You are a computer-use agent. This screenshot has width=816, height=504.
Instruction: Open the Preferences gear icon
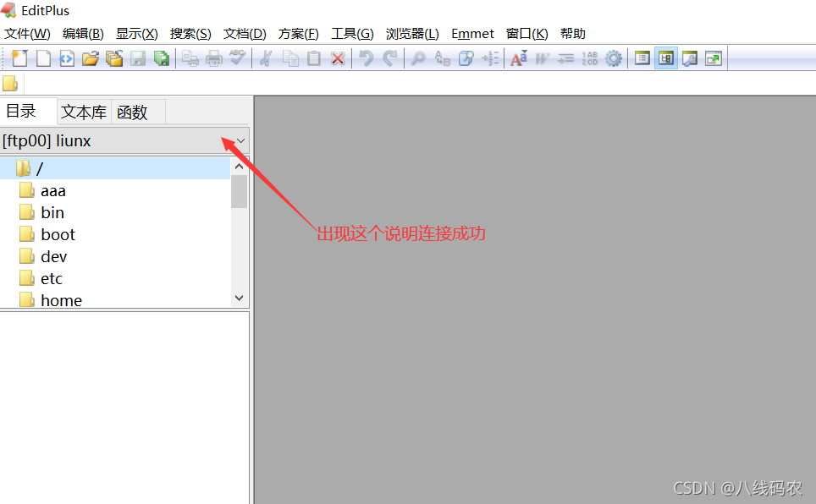point(614,58)
